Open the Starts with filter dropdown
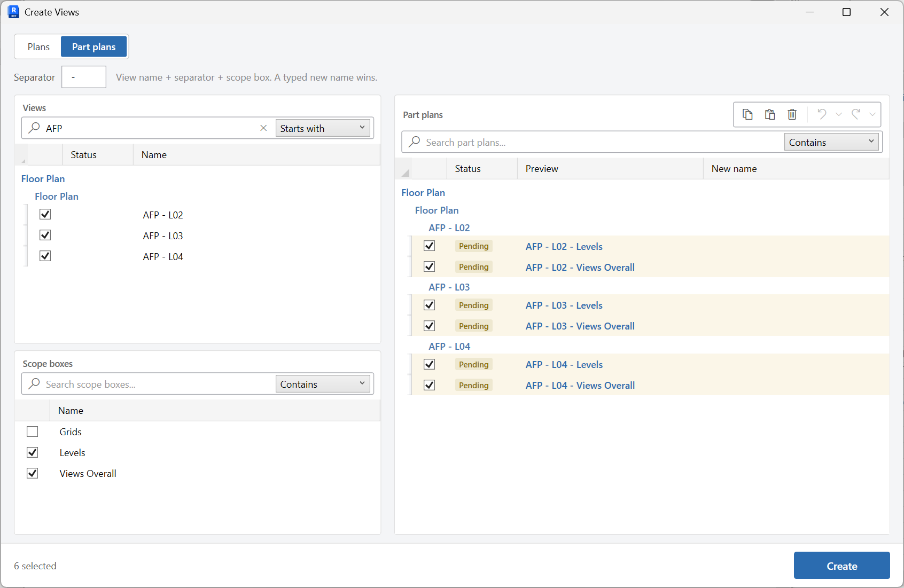 pos(323,128)
